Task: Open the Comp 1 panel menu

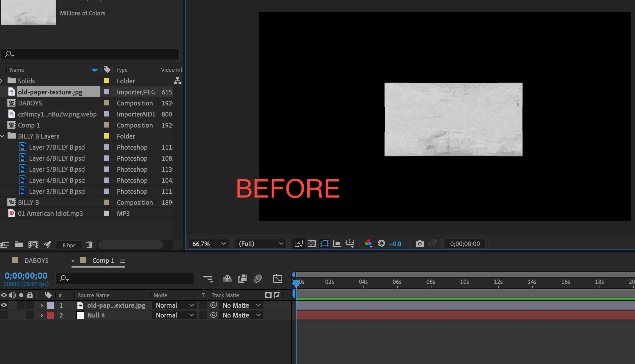Action: [123, 261]
